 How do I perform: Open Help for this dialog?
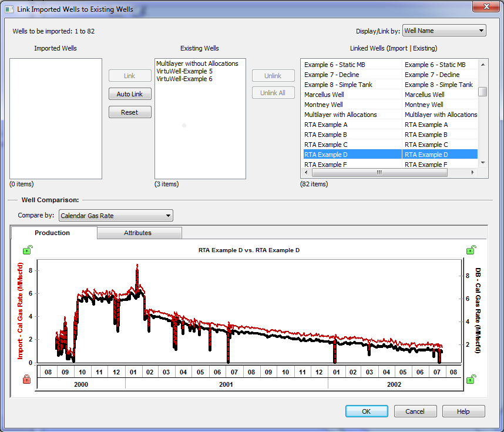463,411
